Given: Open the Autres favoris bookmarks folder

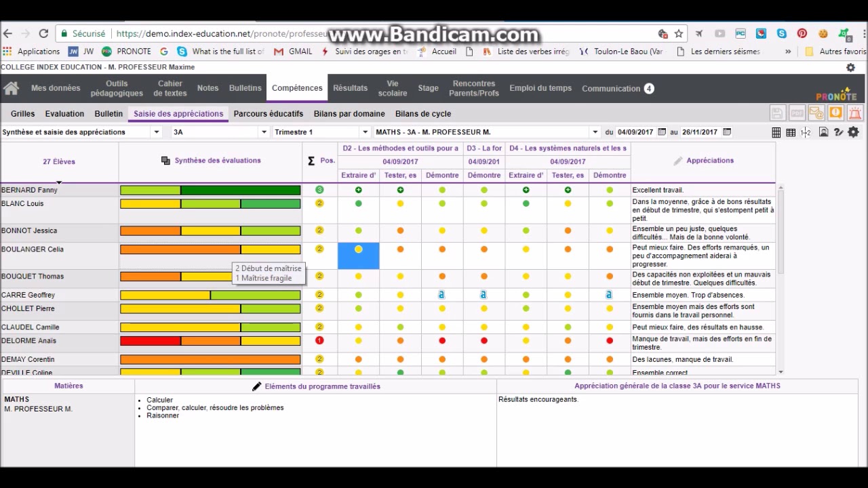Looking at the screenshot, I should tap(835, 52).
